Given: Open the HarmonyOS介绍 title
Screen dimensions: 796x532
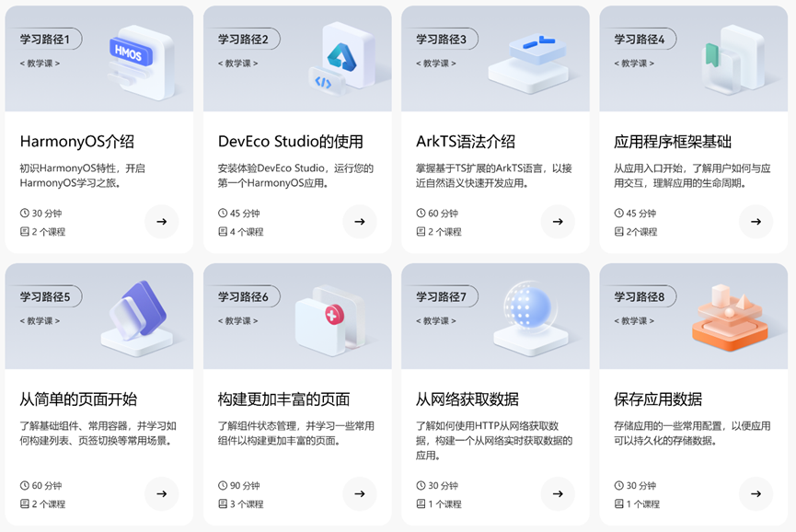Looking at the screenshot, I should 77,141.
